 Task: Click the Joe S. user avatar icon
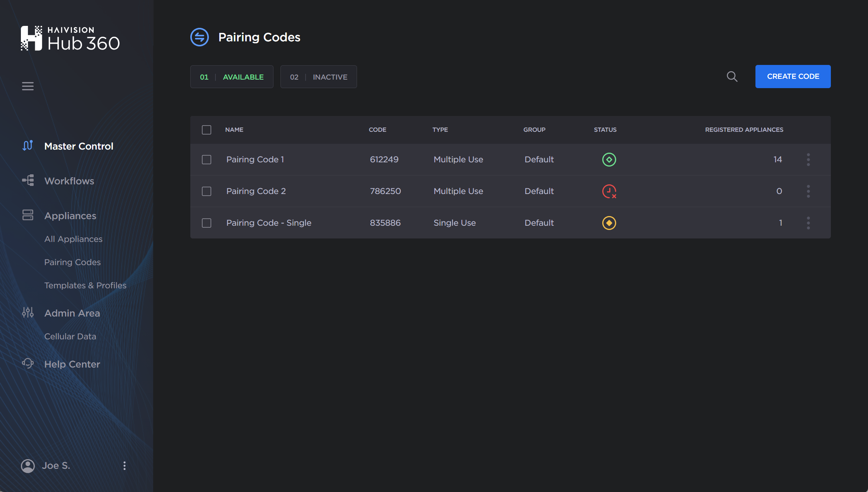(27, 466)
